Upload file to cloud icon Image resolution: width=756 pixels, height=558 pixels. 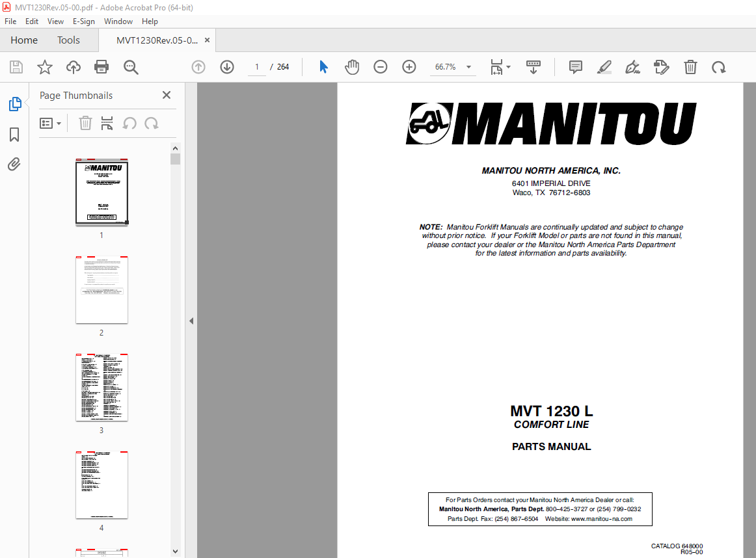(74, 67)
